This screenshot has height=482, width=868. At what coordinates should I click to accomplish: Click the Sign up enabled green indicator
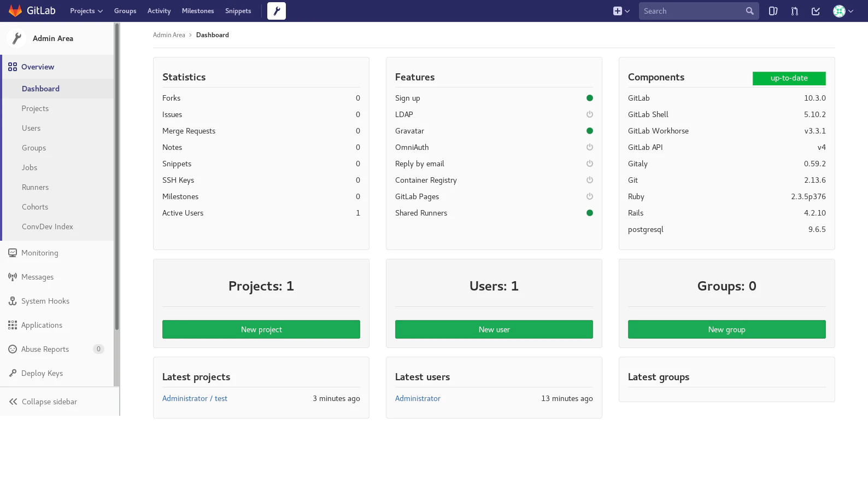pos(589,98)
